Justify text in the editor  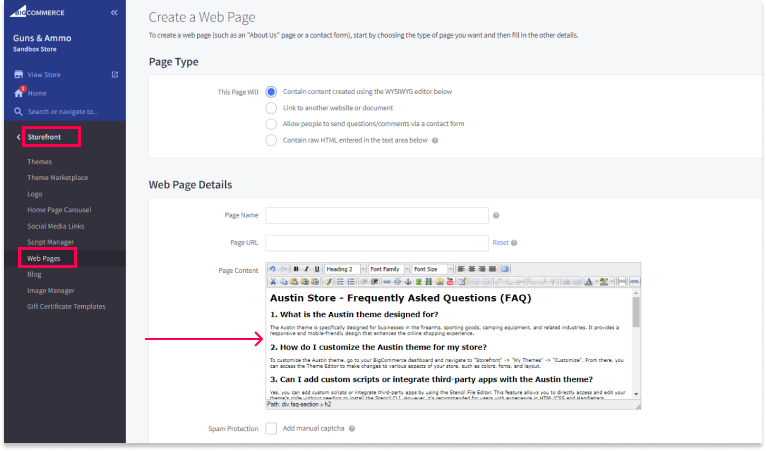(x=492, y=269)
